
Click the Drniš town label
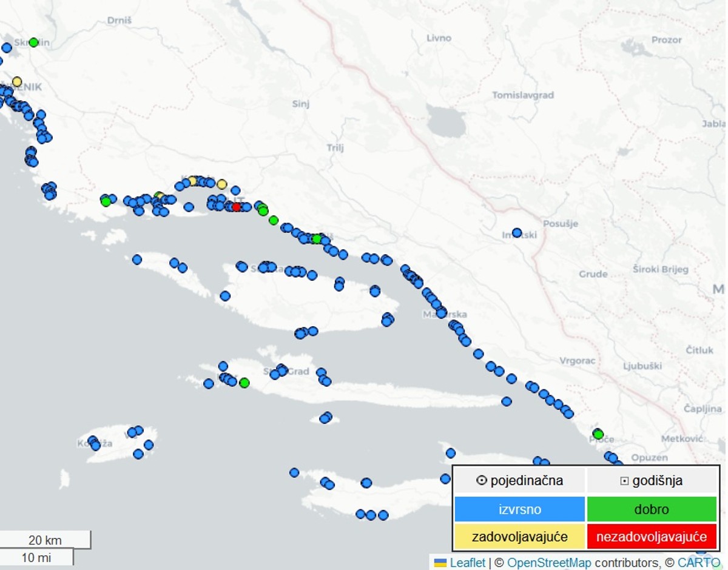(119, 20)
